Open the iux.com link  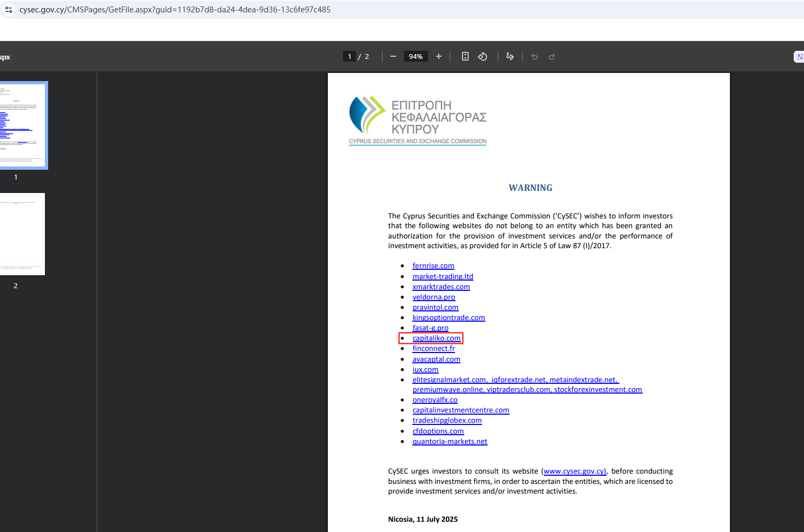point(425,370)
